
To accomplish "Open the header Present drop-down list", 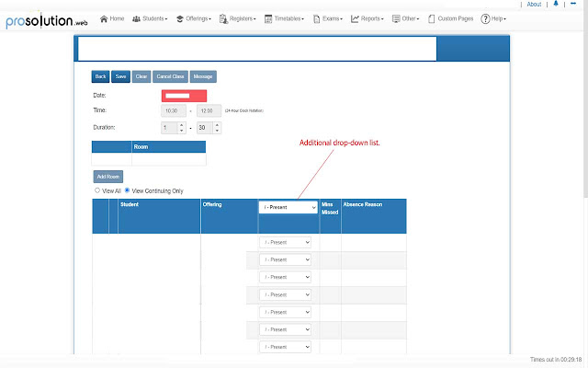I will 288,207.
